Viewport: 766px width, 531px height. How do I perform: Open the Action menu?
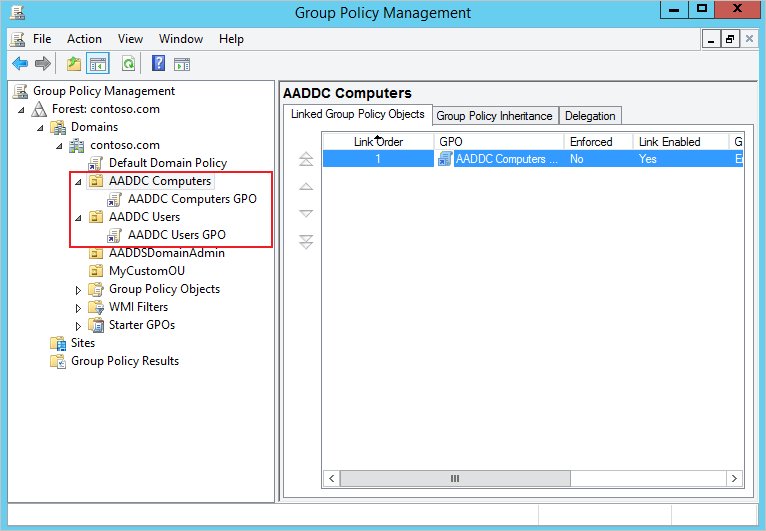tap(84, 39)
